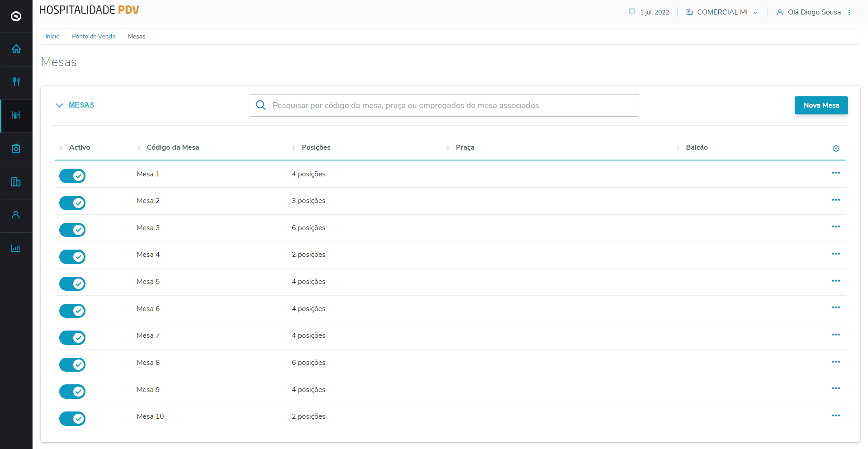Open the three-dot actions menu for Mesa 3
Screen dimensions: 868x449
point(835,227)
